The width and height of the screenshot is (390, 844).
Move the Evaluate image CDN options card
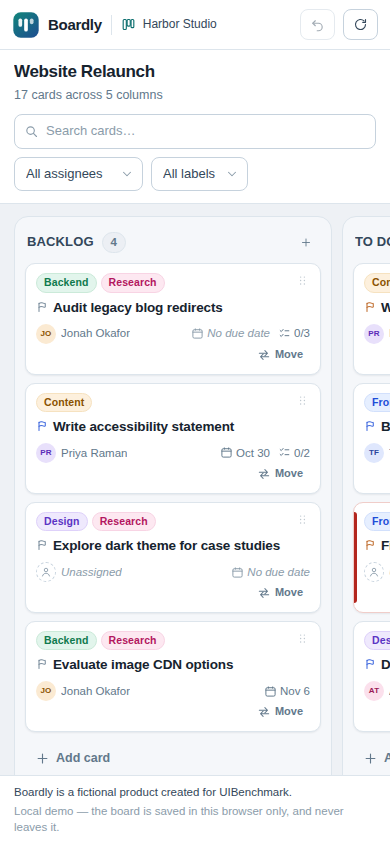click(281, 711)
